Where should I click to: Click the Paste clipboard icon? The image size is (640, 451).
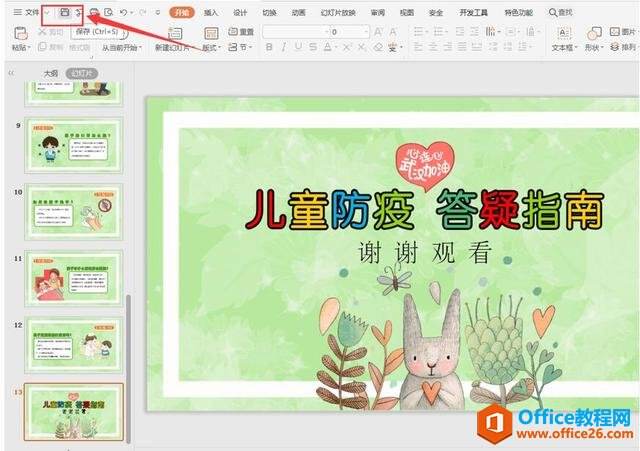21,33
